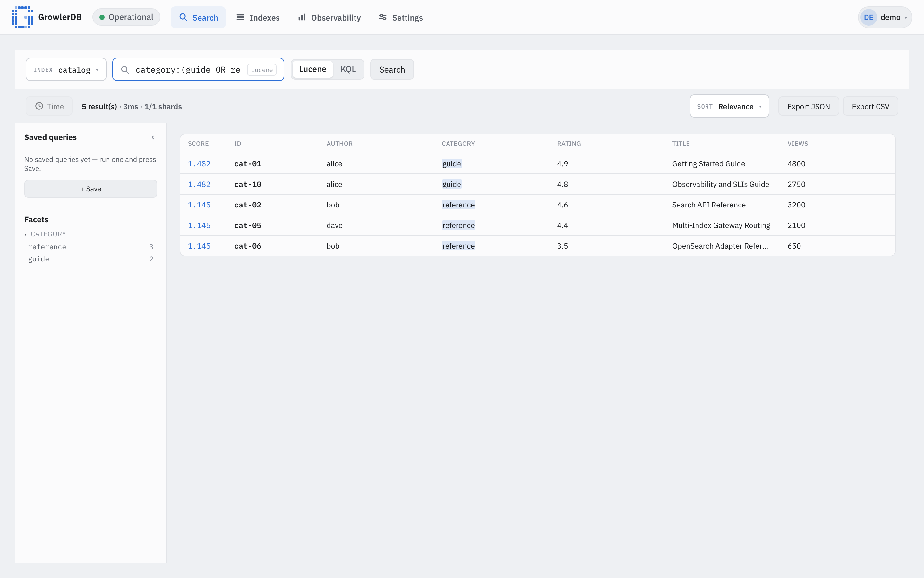Open score 1.482 for cat-01
924x578 pixels.
pyautogui.click(x=199, y=164)
